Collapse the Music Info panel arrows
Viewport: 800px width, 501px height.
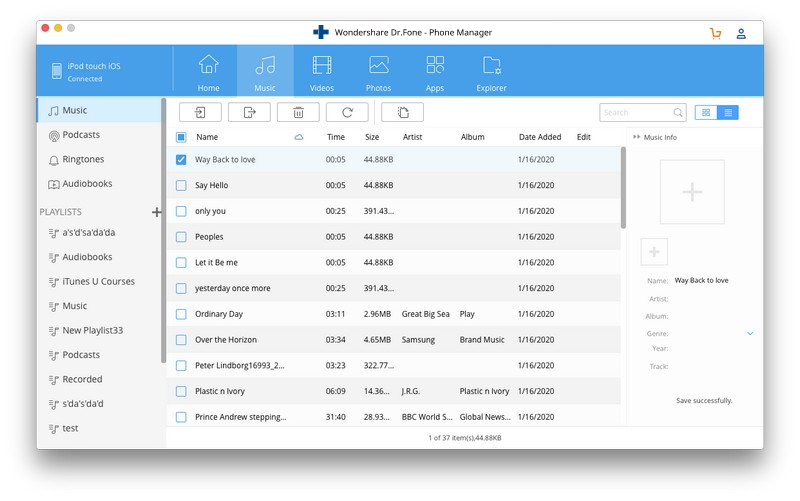pos(636,137)
